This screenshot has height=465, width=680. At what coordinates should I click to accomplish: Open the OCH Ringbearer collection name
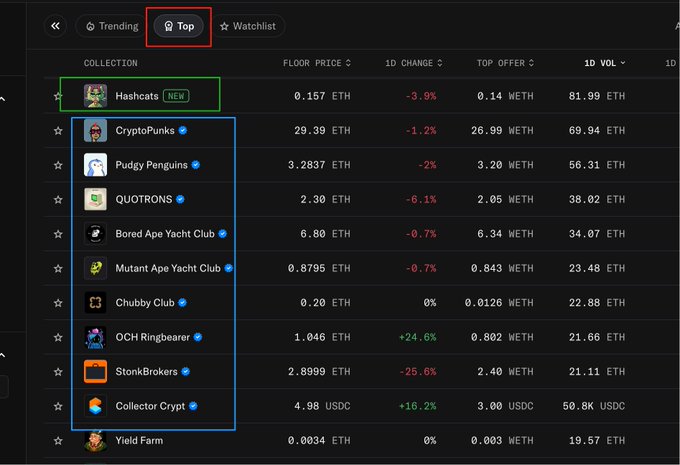[153, 337]
